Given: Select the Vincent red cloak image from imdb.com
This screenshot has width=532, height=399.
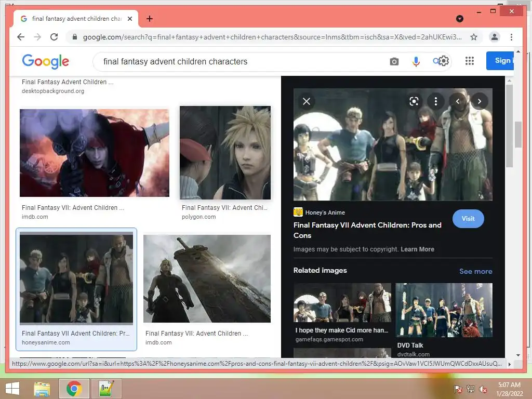Looking at the screenshot, I should 95,153.
